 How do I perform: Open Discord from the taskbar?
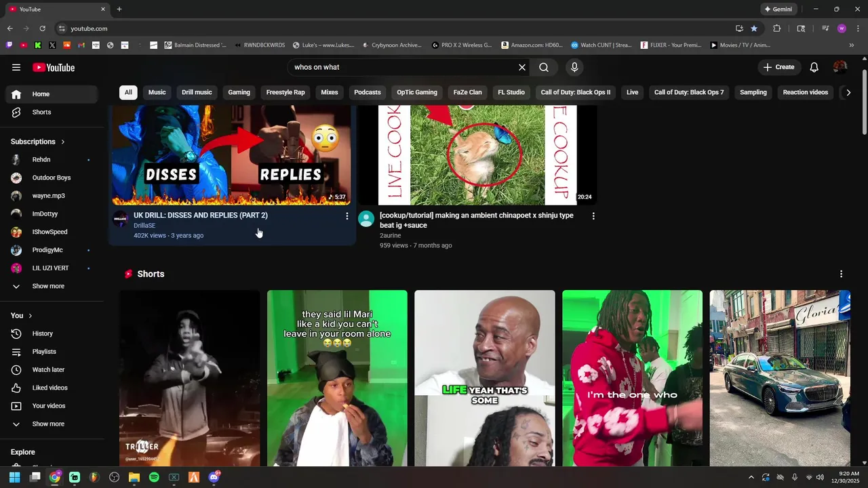click(x=214, y=477)
